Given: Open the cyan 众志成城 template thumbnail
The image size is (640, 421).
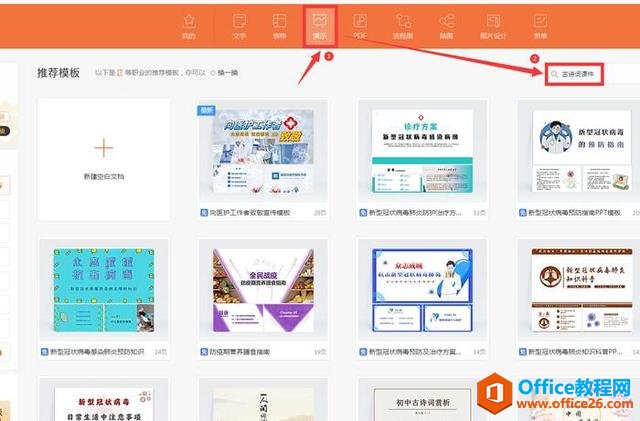Looking at the screenshot, I should click(104, 290).
